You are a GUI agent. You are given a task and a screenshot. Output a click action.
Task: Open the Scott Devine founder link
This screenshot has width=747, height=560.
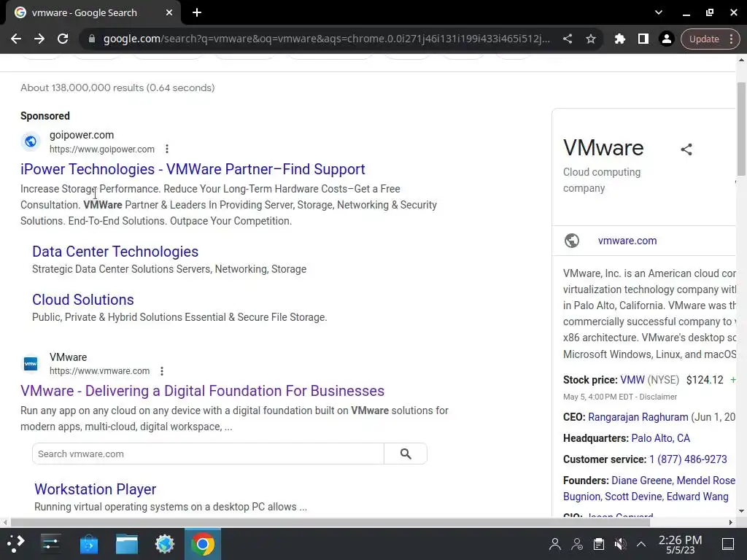(x=632, y=497)
